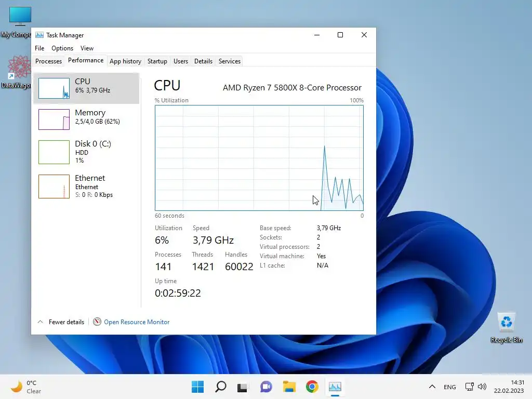Open the Windows Start menu

(x=197, y=387)
